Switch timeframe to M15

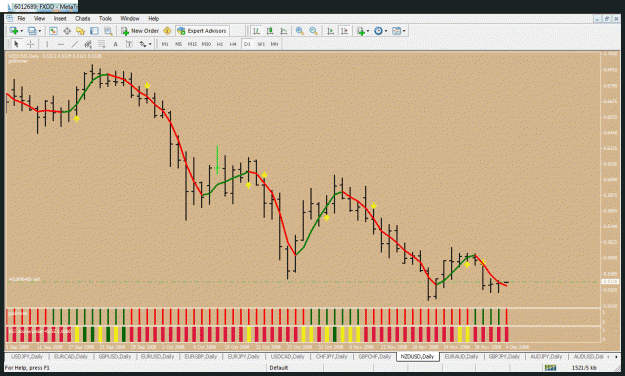coord(193,44)
